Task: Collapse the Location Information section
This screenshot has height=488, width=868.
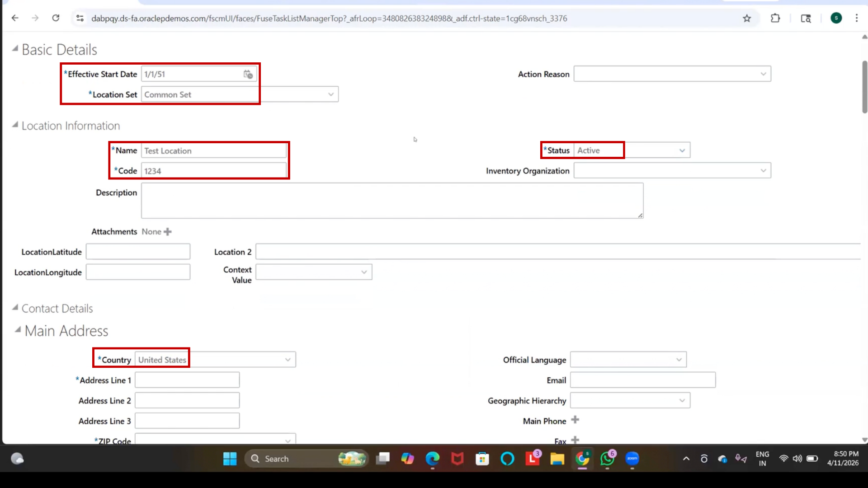Action: 15,124
